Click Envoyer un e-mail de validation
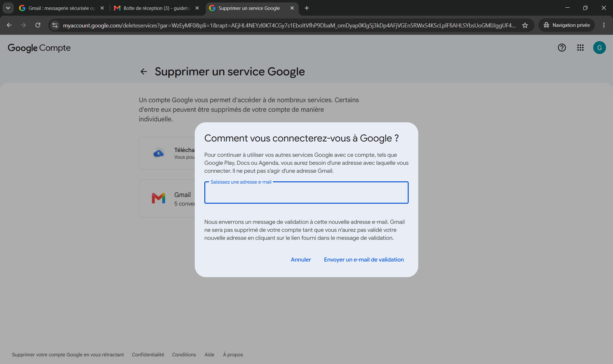This screenshot has height=364, width=613. tap(364, 260)
